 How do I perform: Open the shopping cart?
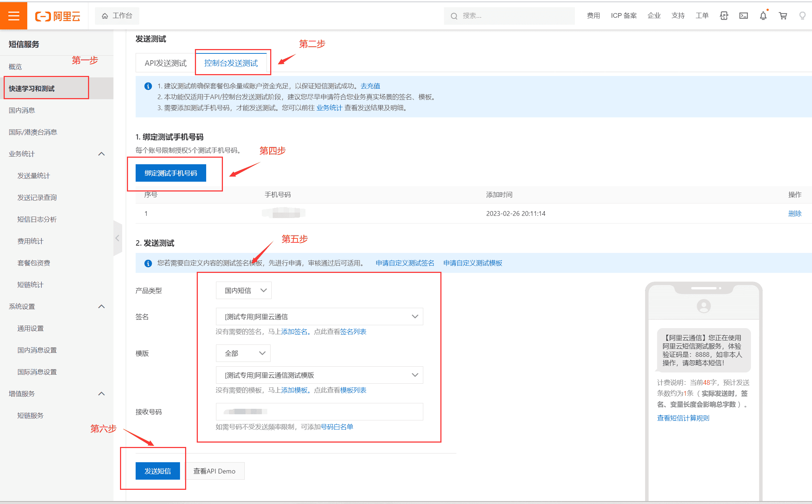pos(783,16)
